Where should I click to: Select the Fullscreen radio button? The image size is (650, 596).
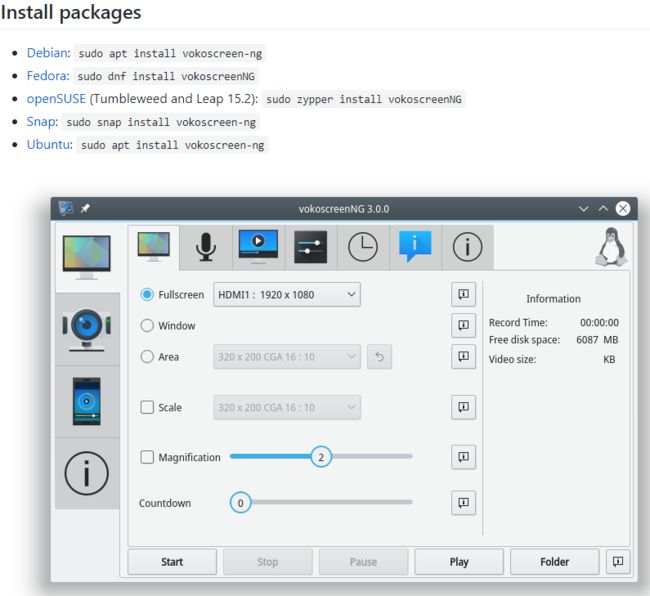pos(147,294)
